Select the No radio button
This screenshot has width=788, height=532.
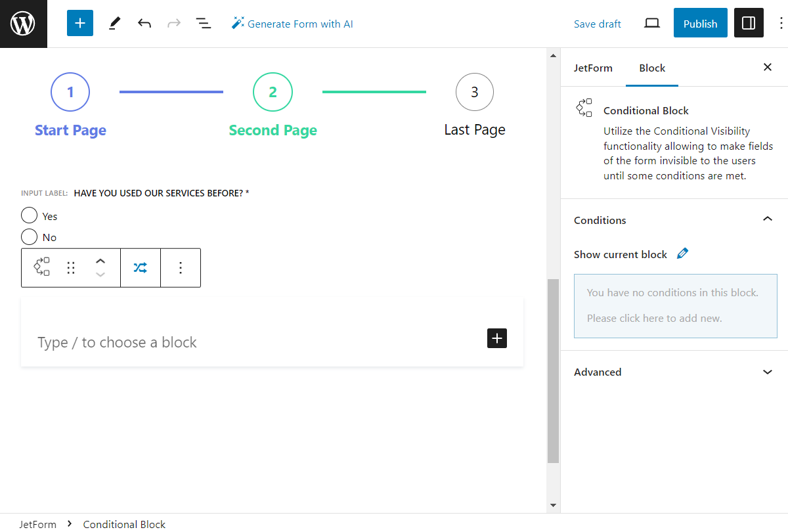(29, 237)
